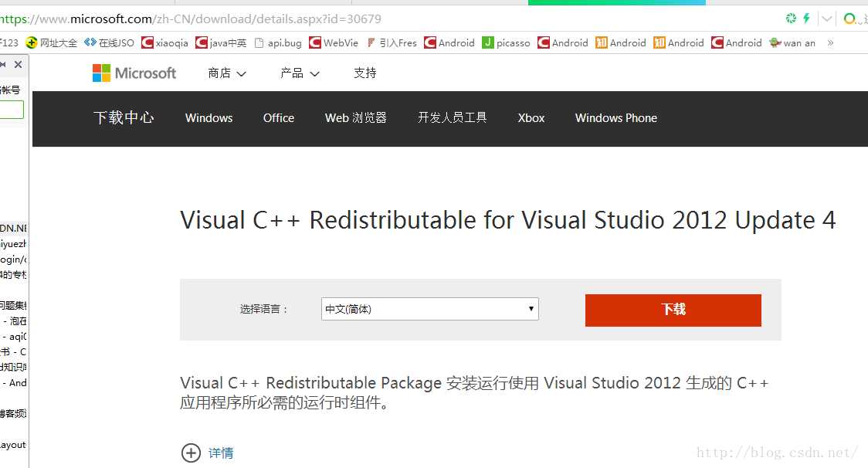Image resolution: width=868 pixels, height=468 pixels.
Task: Open the 支持 link
Action: (364, 73)
